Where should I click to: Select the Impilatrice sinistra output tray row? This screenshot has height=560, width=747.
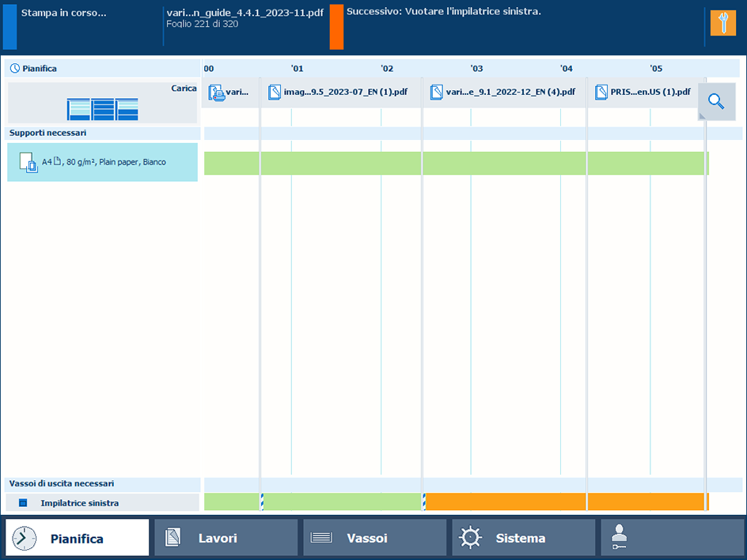point(102,503)
